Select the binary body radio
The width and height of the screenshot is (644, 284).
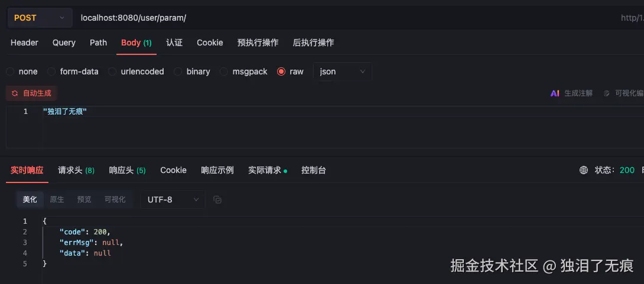pyautogui.click(x=178, y=71)
